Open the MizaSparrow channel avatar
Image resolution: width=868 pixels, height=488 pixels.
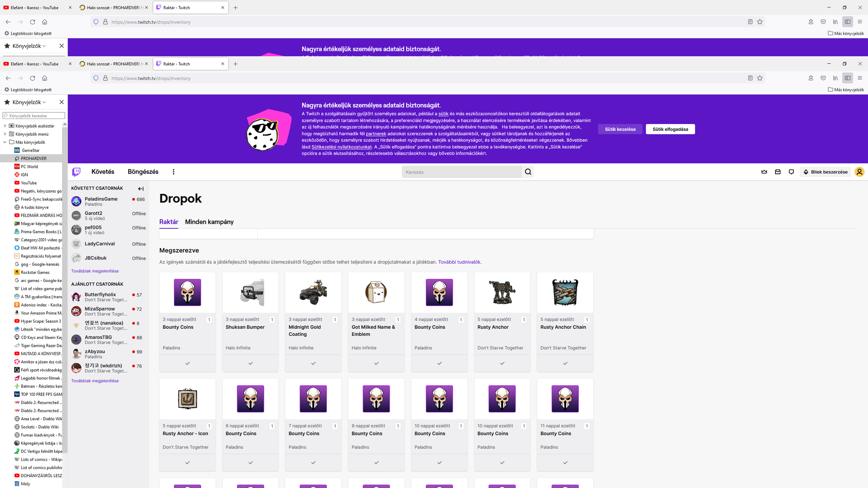click(x=76, y=311)
